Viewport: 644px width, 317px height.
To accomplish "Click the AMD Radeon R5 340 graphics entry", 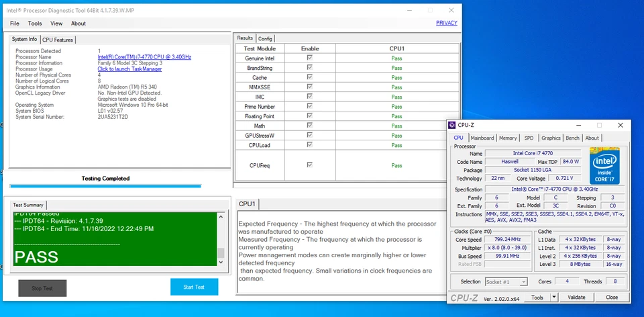I will pos(127,87).
